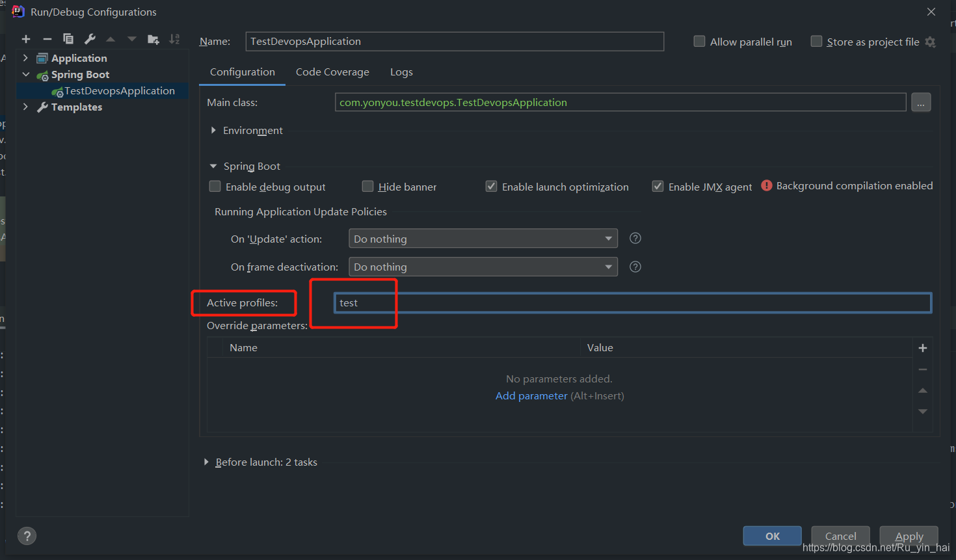Add new configuration with plus icon
This screenshot has height=560, width=956.
pos(26,39)
